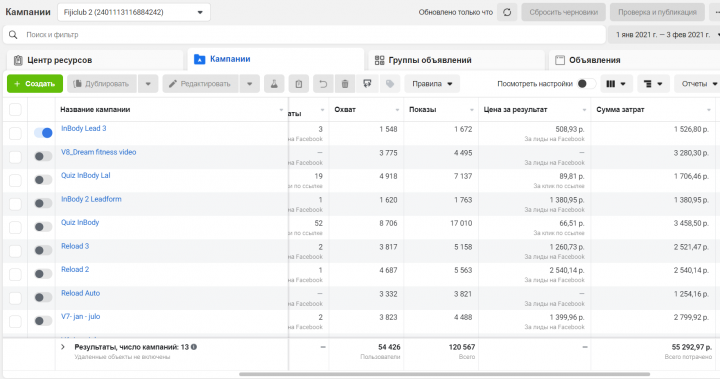Open the Дублировать dropdown arrow
Screen dimensions: 720x379
(148, 84)
